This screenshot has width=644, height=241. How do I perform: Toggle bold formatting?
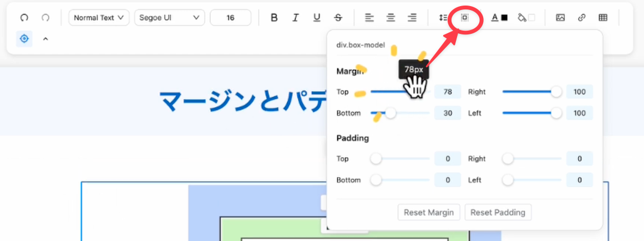274,18
